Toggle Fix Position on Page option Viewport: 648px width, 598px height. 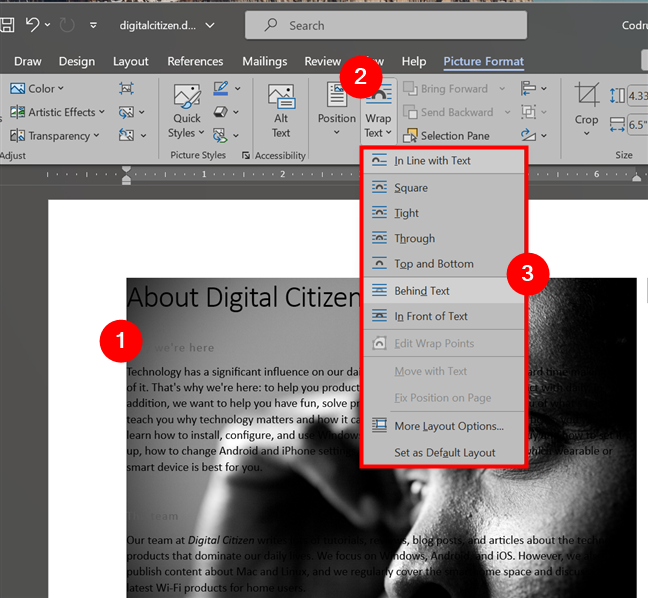[444, 398]
